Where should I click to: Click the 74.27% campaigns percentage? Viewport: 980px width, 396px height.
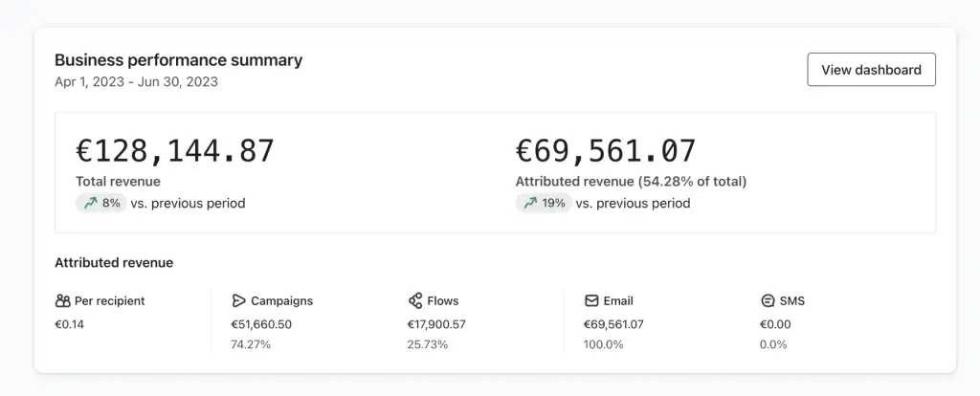click(251, 344)
